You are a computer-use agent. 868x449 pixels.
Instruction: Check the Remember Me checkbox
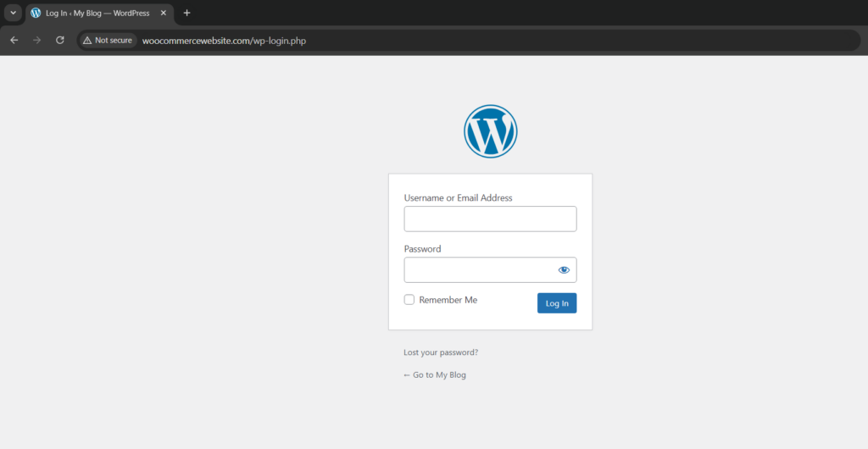pos(409,300)
